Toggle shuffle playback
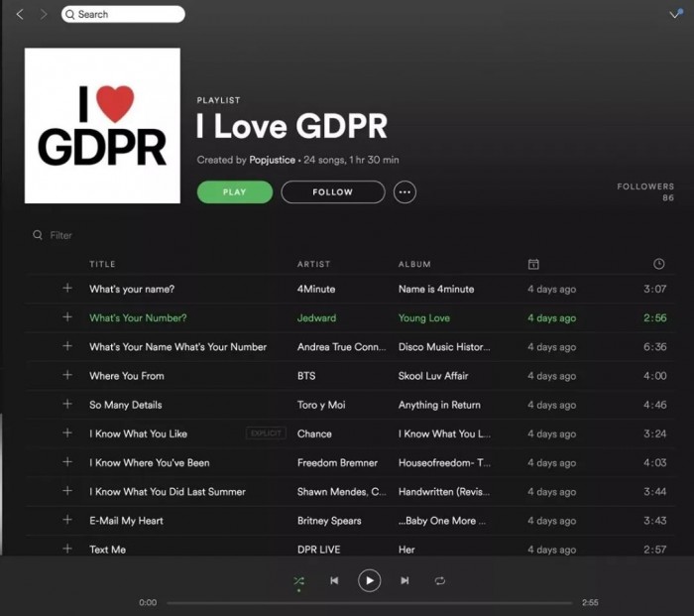This screenshot has width=694, height=616. tap(298, 581)
